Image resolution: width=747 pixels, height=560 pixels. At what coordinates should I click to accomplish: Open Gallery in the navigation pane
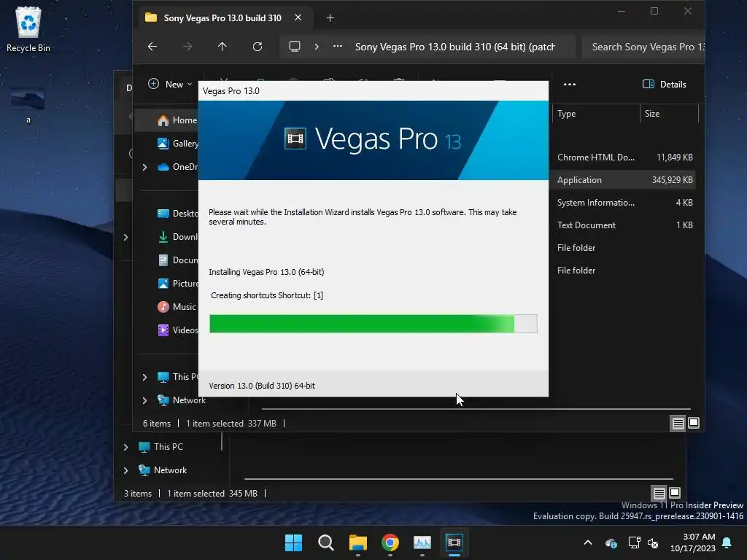[177, 144]
